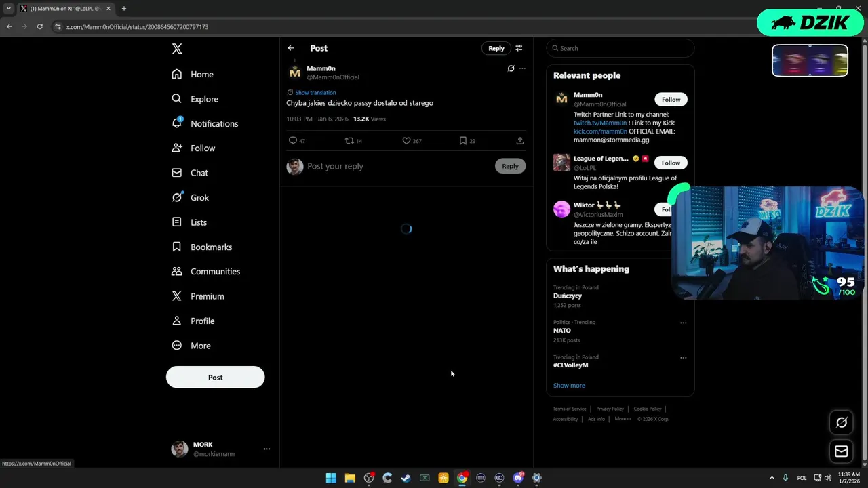Image resolution: width=868 pixels, height=488 pixels.
Task: Click the share icon on post
Action: 520,140
